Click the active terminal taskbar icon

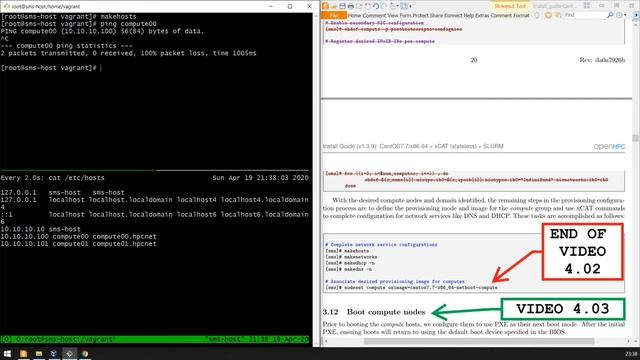(x=69, y=353)
